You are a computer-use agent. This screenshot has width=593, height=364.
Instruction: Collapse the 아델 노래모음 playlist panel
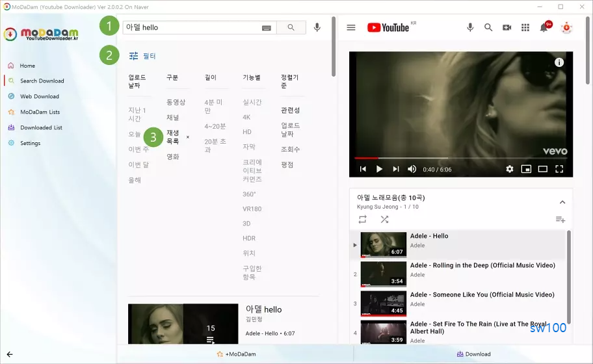click(562, 202)
